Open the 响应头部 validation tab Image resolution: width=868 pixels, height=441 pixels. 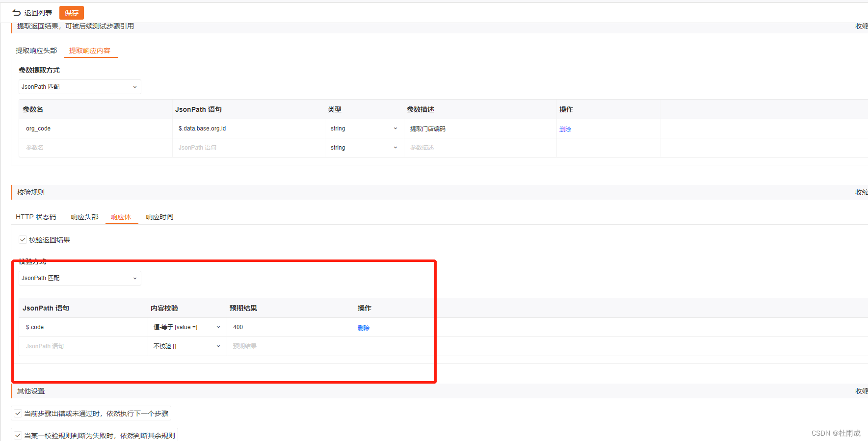[85, 217]
